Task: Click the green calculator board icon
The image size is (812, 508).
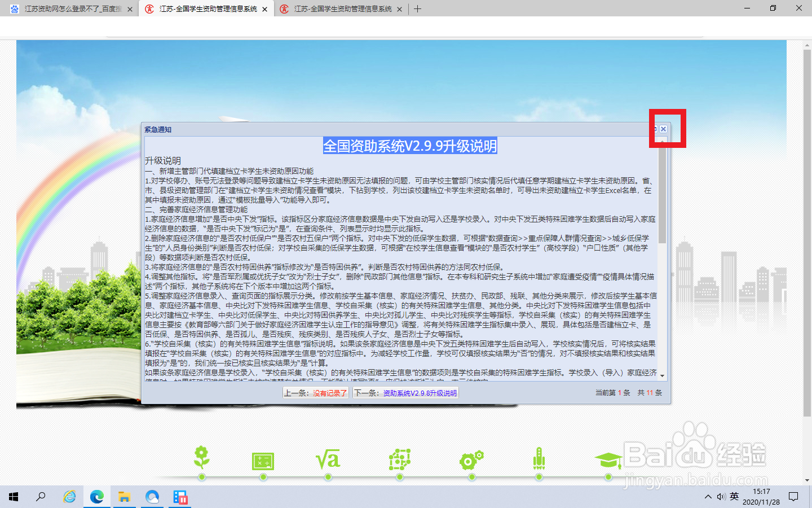Action: pyautogui.click(x=263, y=461)
